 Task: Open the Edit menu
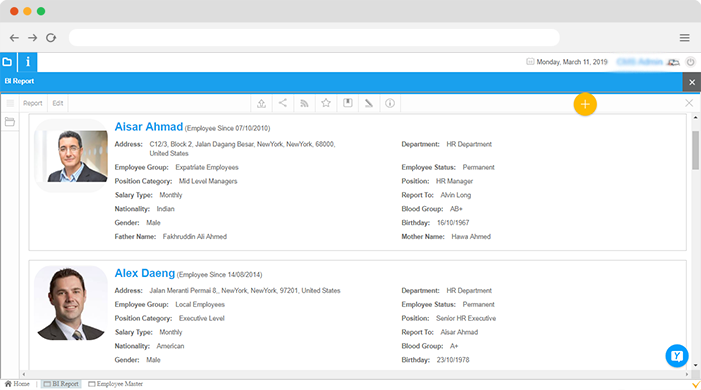pyautogui.click(x=58, y=103)
